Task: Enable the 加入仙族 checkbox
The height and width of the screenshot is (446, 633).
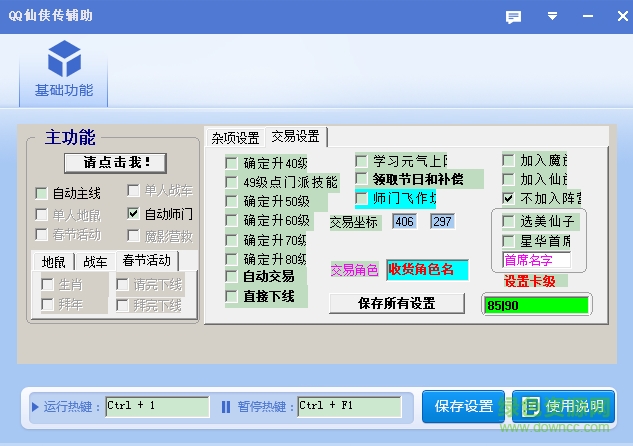Action: click(508, 179)
